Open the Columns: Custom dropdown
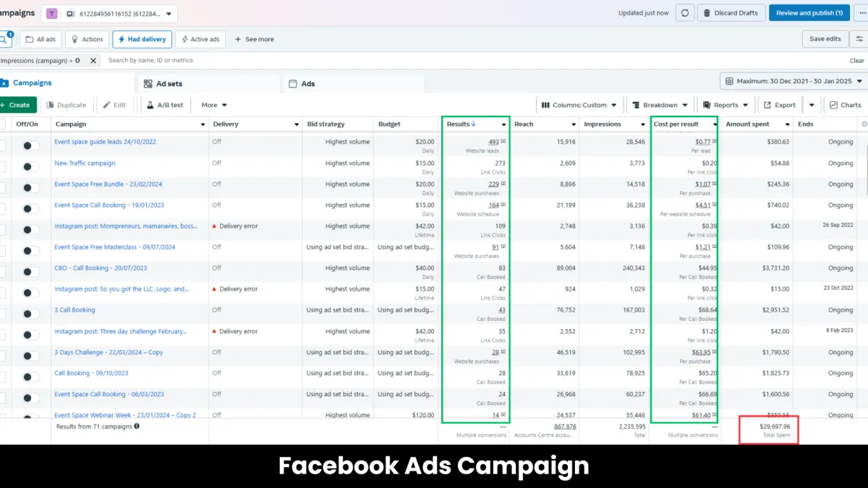Viewport: 868px width, 488px height. [580, 105]
